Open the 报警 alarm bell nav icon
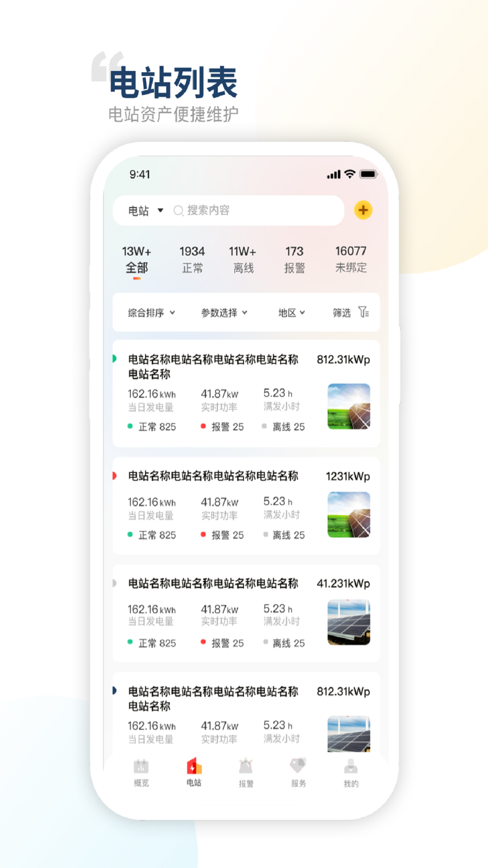 [246, 767]
